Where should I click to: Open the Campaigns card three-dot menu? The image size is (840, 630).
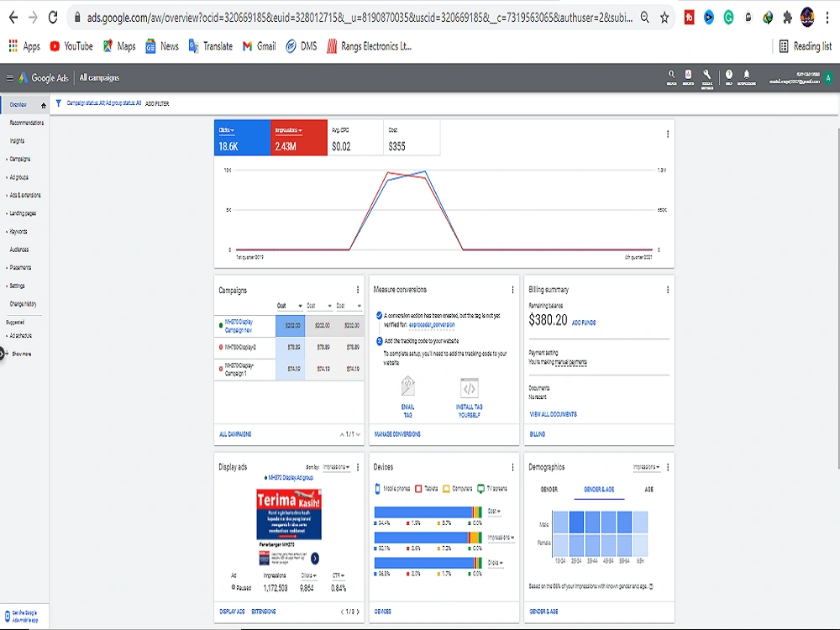[x=358, y=290]
